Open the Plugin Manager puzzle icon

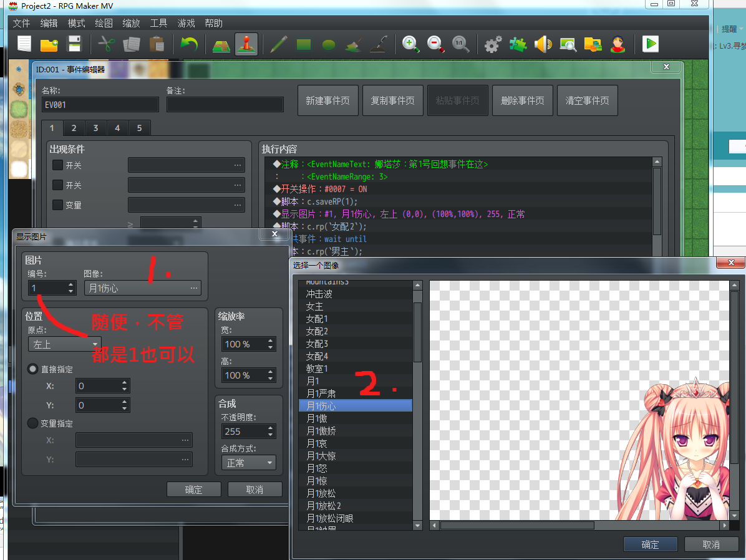pyautogui.click(x=518, y=44)
